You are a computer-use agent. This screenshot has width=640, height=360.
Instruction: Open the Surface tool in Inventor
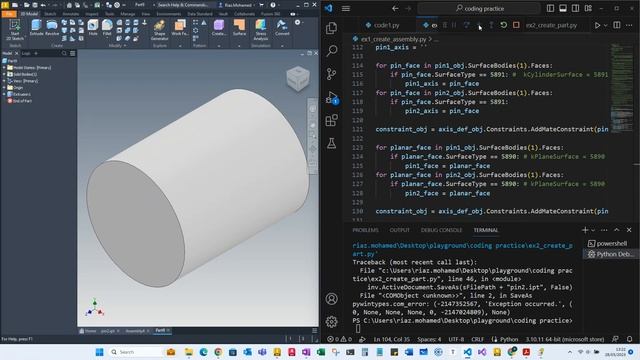click(239, 27)
